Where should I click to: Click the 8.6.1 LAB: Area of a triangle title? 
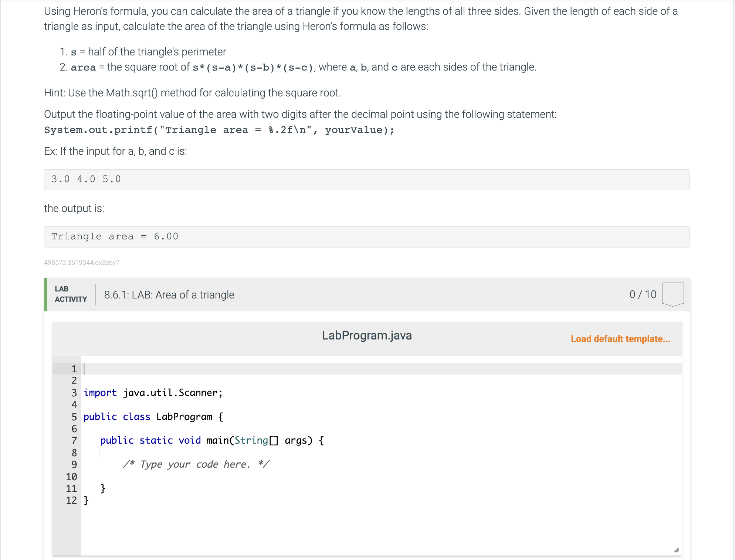pyautogui.click(x=169, y=295)
